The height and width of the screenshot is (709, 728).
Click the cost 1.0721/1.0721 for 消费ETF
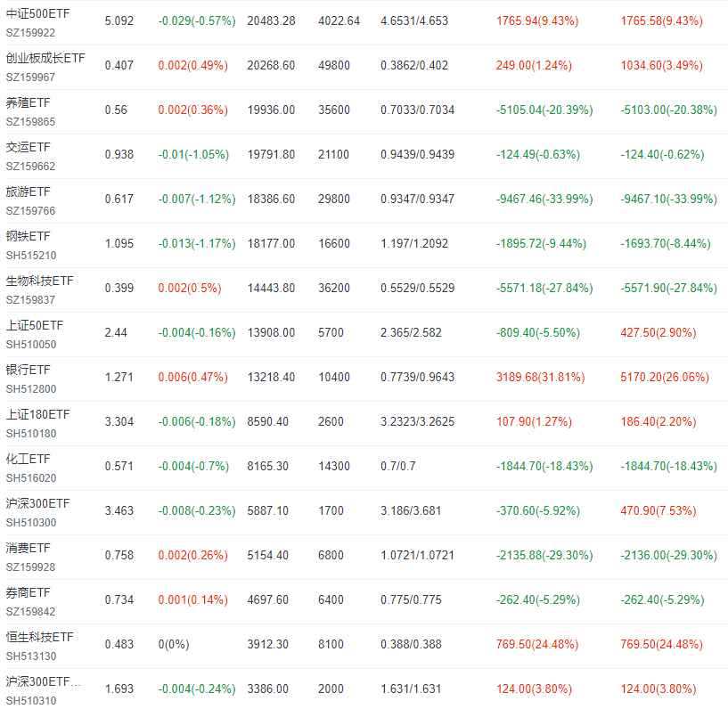point(417,556)
